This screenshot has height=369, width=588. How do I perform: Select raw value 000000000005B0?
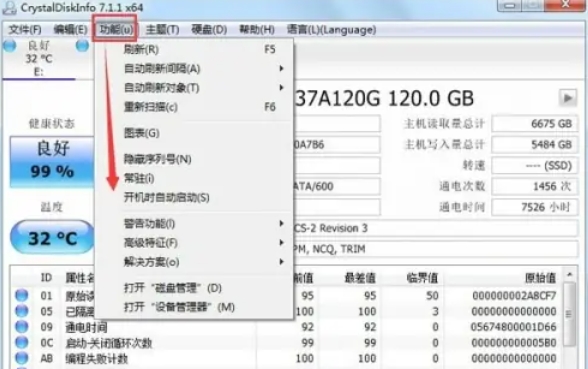(514, 342)
